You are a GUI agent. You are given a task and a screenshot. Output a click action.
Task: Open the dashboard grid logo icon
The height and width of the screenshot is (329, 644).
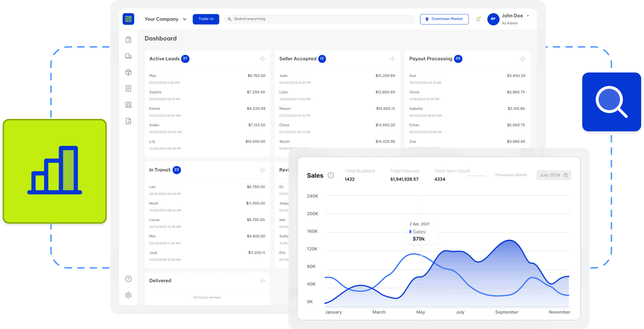[128, 19]
